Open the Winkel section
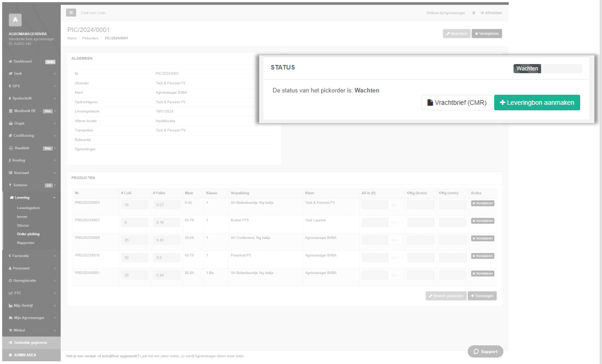Viewport: 602px width, 364px height. coord(22,330)
